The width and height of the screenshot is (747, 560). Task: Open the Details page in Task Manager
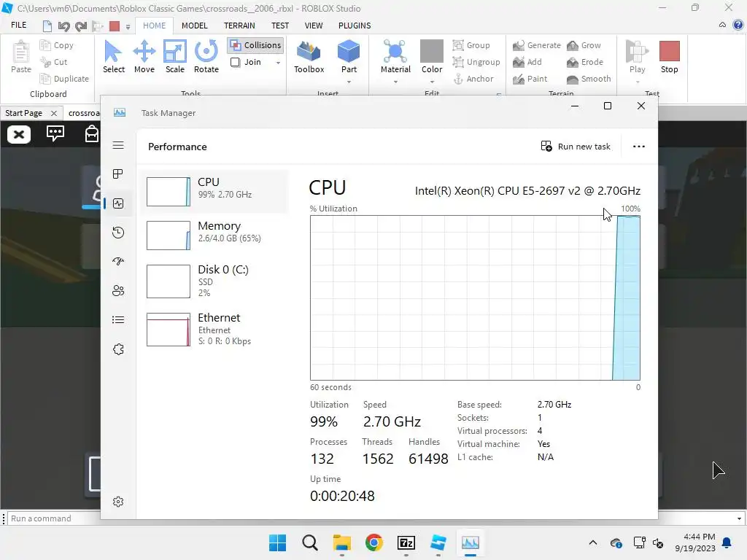tap(118, 319)
